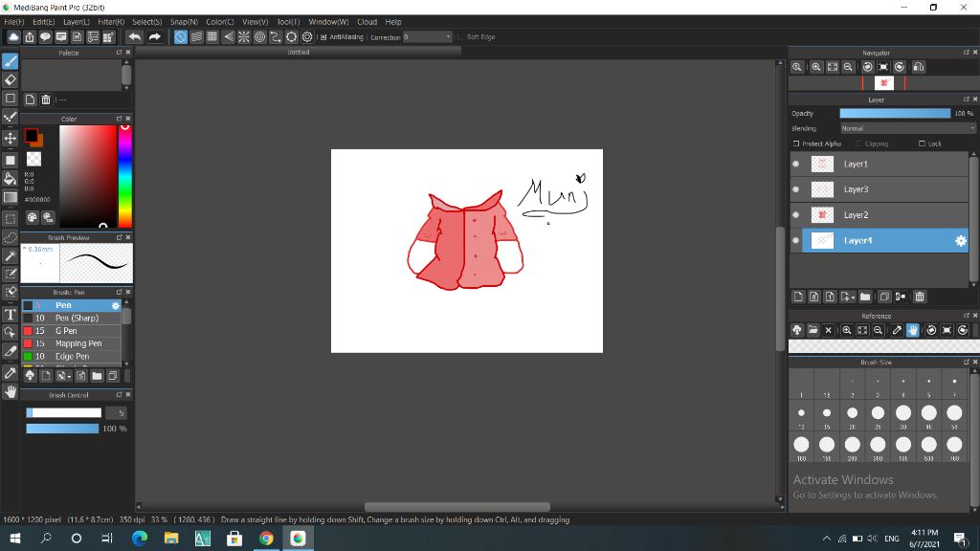
Task: Open Google Chrome from taskbar
Action: pos(266,538)
